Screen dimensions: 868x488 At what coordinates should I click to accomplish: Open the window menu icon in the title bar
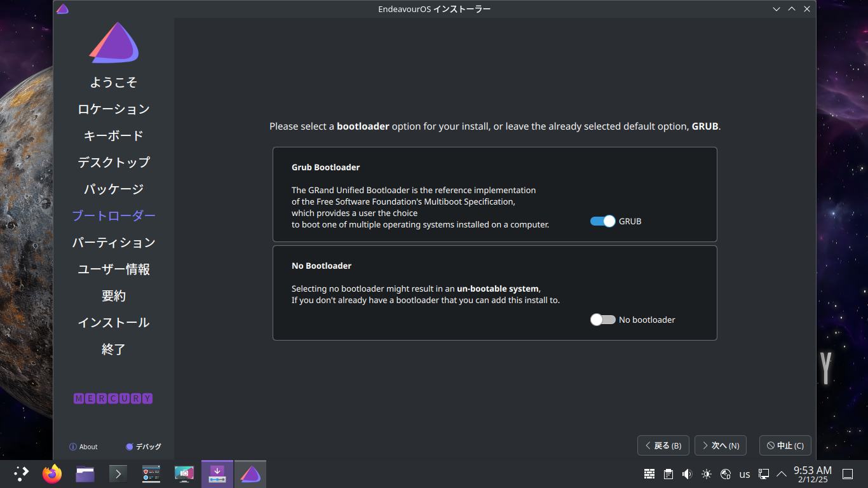pos(62,9)
